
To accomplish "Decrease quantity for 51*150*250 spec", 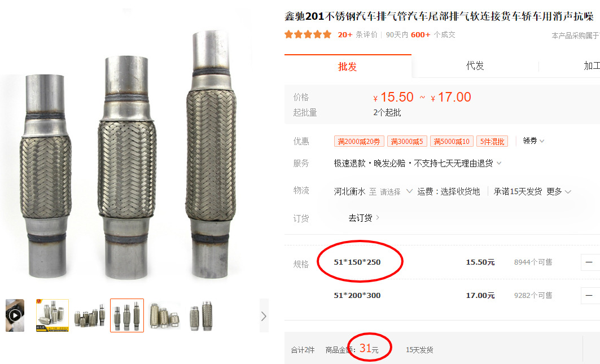I will point(589,262).
